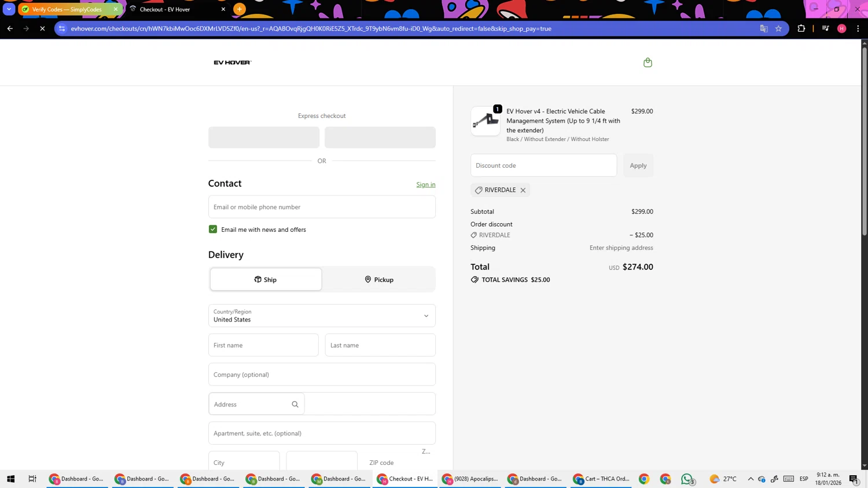Click the Apartment, suite, etc. field
868x488 pixels.
click(x=322, y=433)
